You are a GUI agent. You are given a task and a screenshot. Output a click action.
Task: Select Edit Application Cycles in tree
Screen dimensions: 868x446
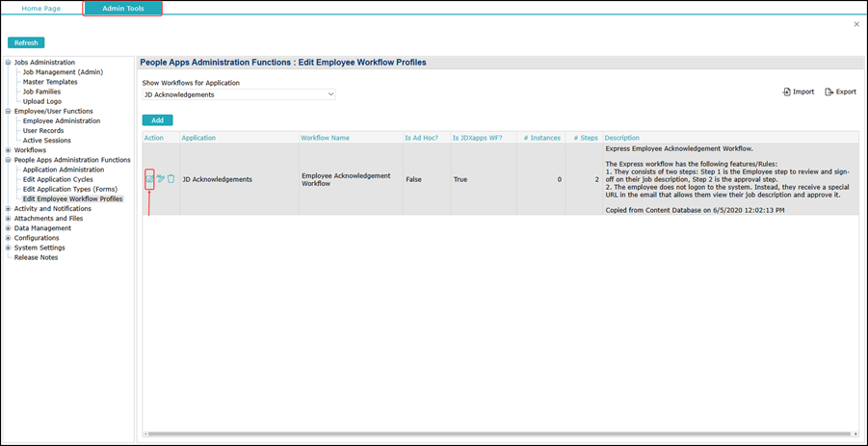pyautogui.click(x=58, y=179)
